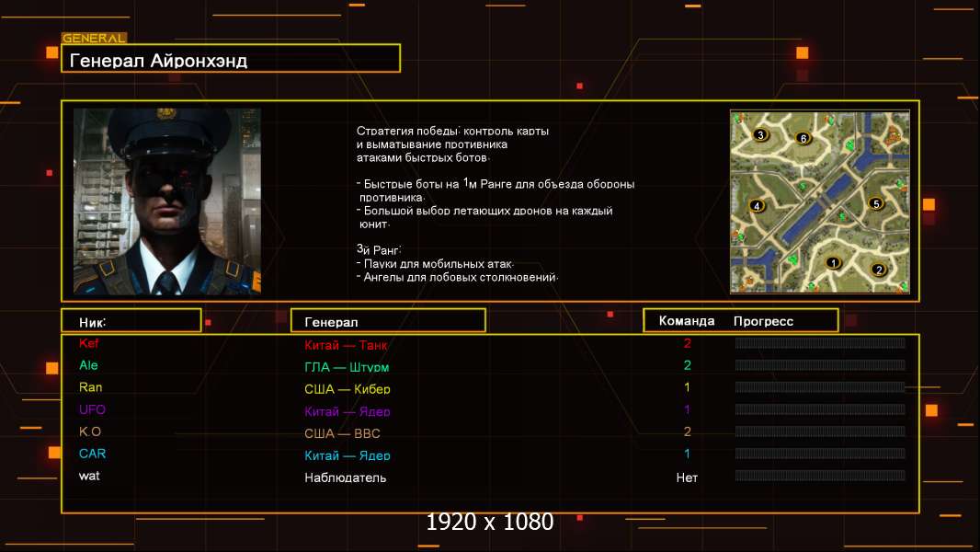Select observer nick wat

point(89,476)
